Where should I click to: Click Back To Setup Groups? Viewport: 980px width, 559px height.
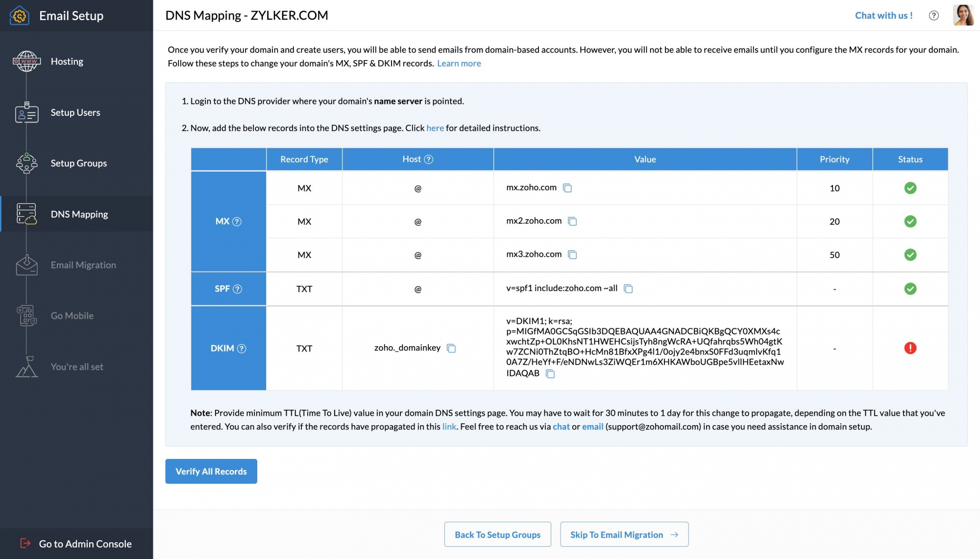click(x=497, y=534)
